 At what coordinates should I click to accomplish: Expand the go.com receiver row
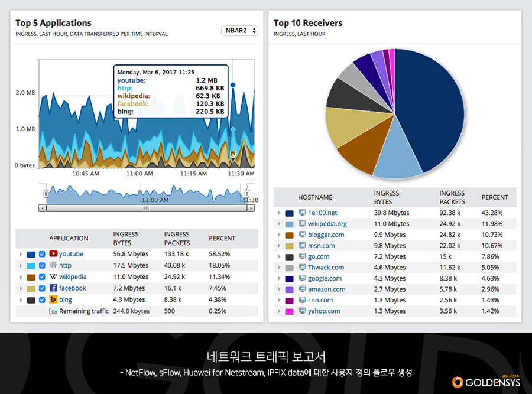click(x=279, y=257)
